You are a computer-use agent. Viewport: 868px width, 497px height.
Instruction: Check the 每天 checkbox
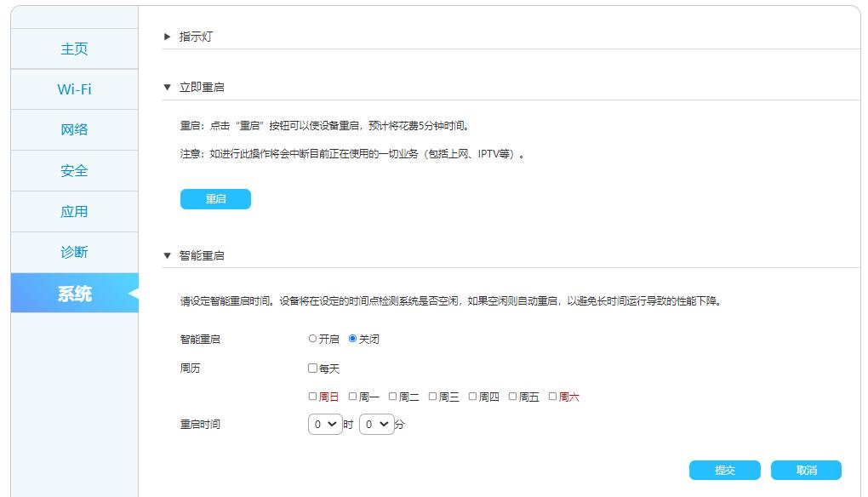[x=312, y=368]
